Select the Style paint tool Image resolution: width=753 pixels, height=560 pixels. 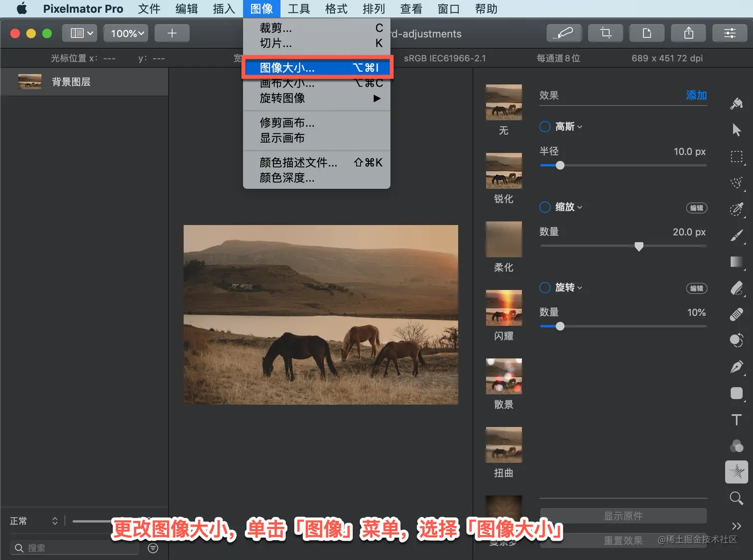click(737, 104)
